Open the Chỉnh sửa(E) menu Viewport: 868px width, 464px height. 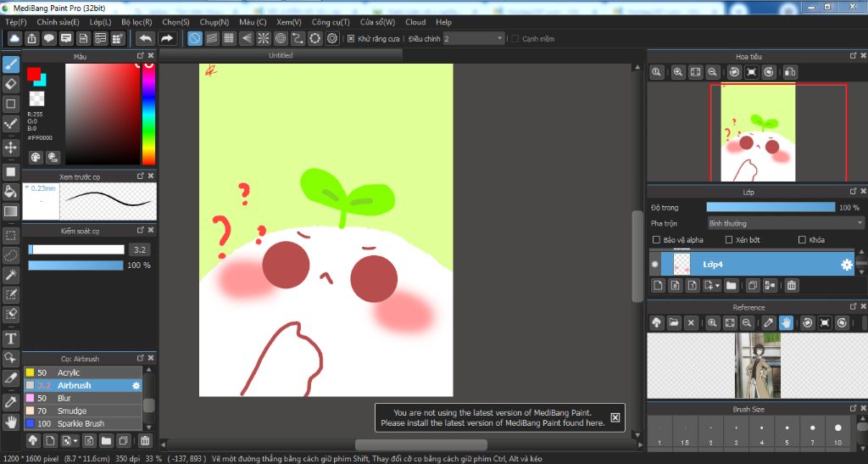[x=58, y=22]
